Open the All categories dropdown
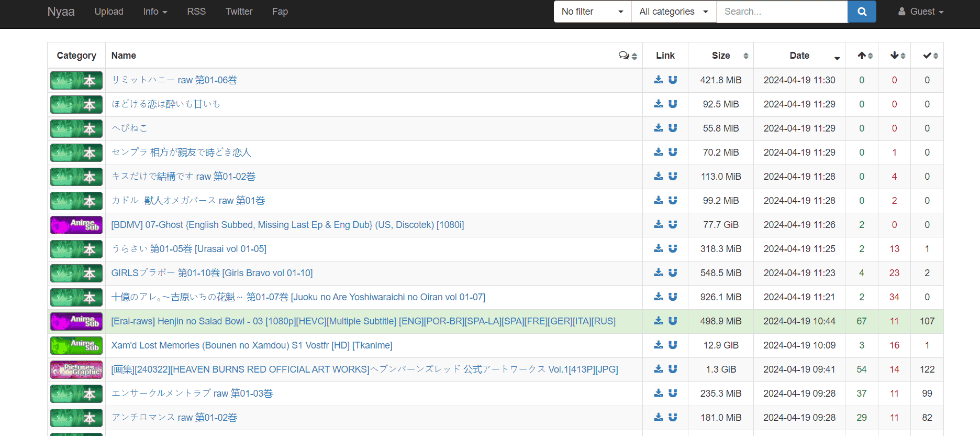The height and width of the screenshot is (436, 980). click(x=673, y=12)
